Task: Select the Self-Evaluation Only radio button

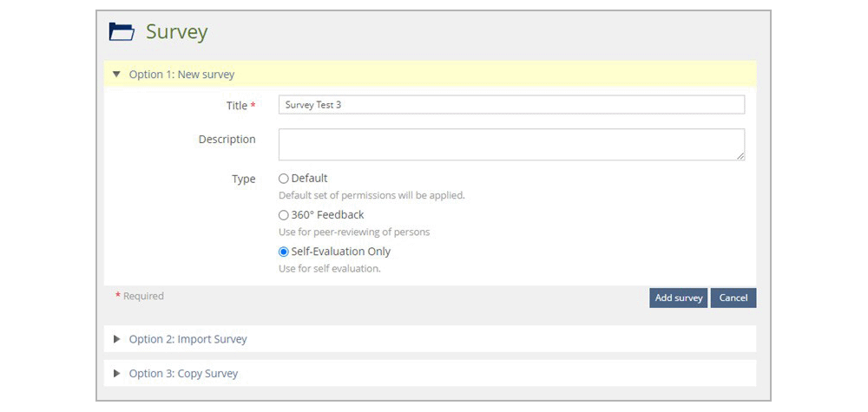Action: [284, 252]
